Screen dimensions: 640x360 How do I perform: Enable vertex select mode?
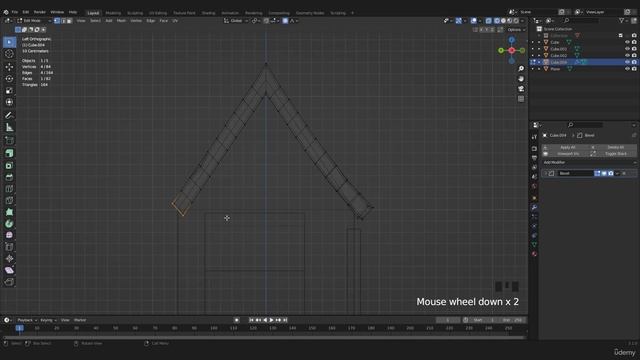[x=57, y=20]
